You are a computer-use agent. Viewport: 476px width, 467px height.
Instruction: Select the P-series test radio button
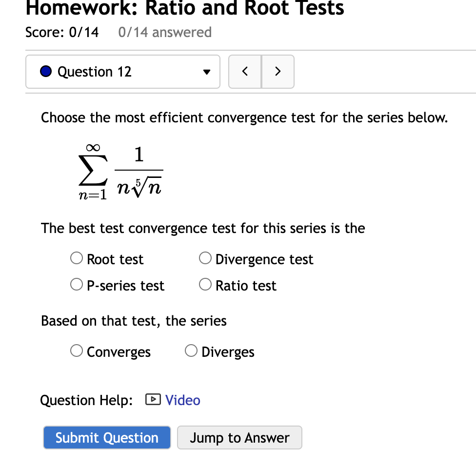tap(76, 284)
